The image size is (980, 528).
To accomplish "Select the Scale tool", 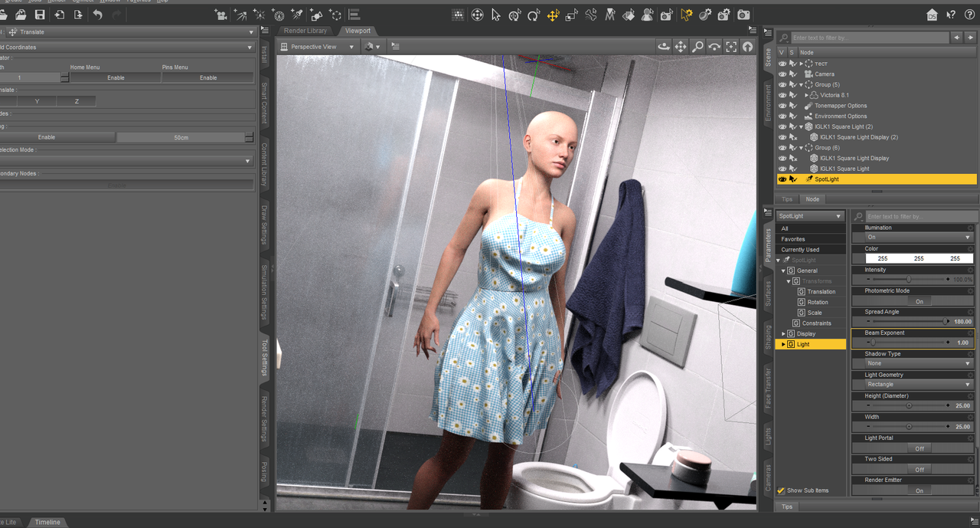I will pyautogui.click(x=571, y=15).
